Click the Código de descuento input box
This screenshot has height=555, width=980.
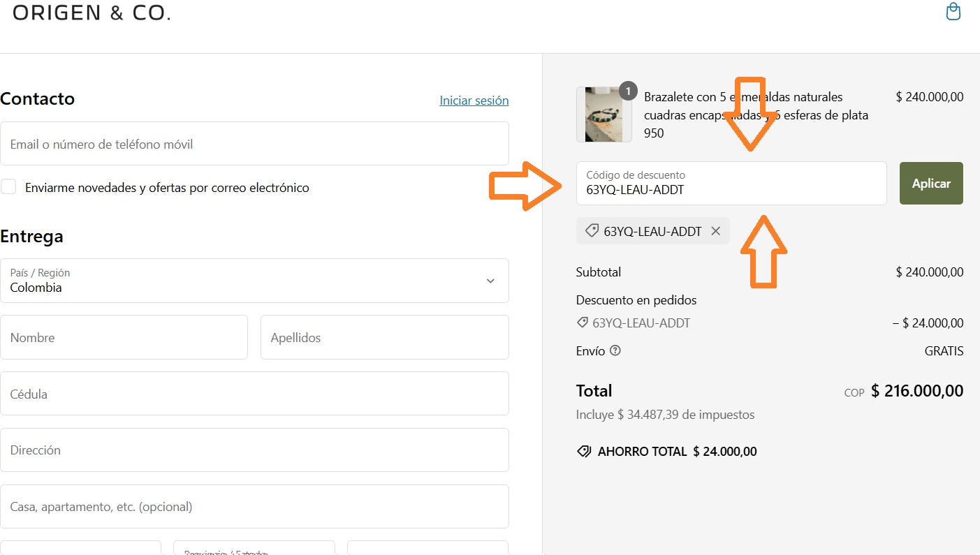click(x=731, y=184)
